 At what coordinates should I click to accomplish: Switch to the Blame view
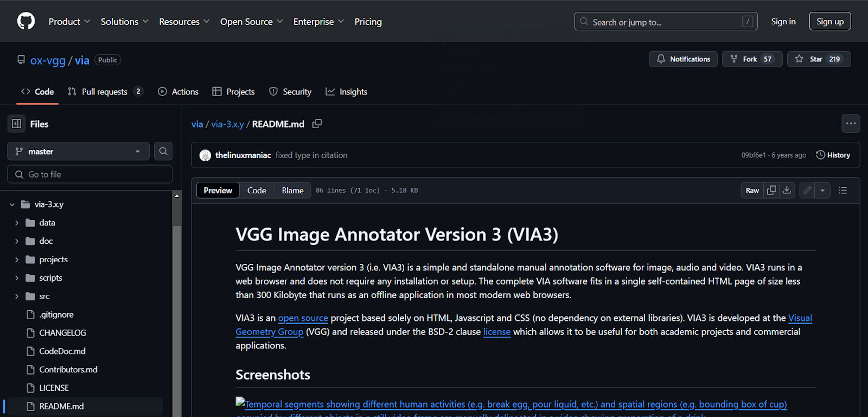pos(292,190)
